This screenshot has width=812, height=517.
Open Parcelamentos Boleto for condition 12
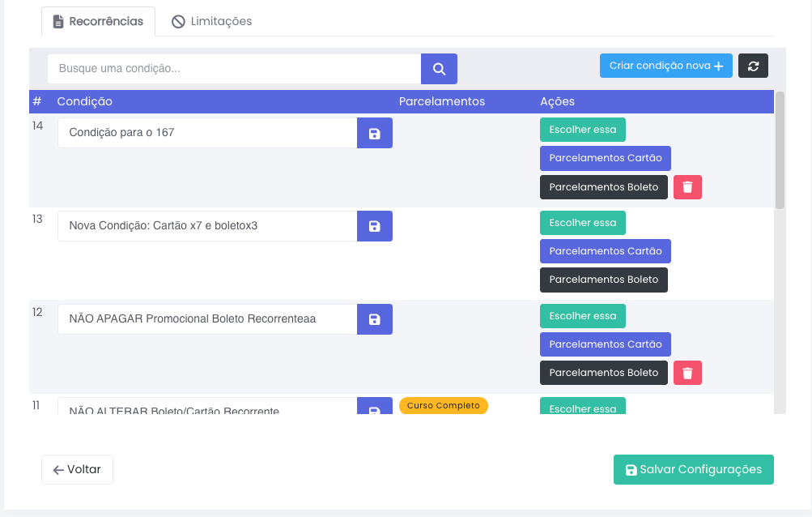[x=603, y=373]
